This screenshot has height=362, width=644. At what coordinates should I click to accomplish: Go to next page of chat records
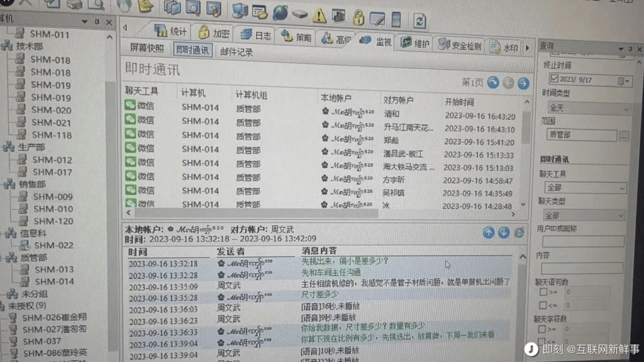(523, 84)
